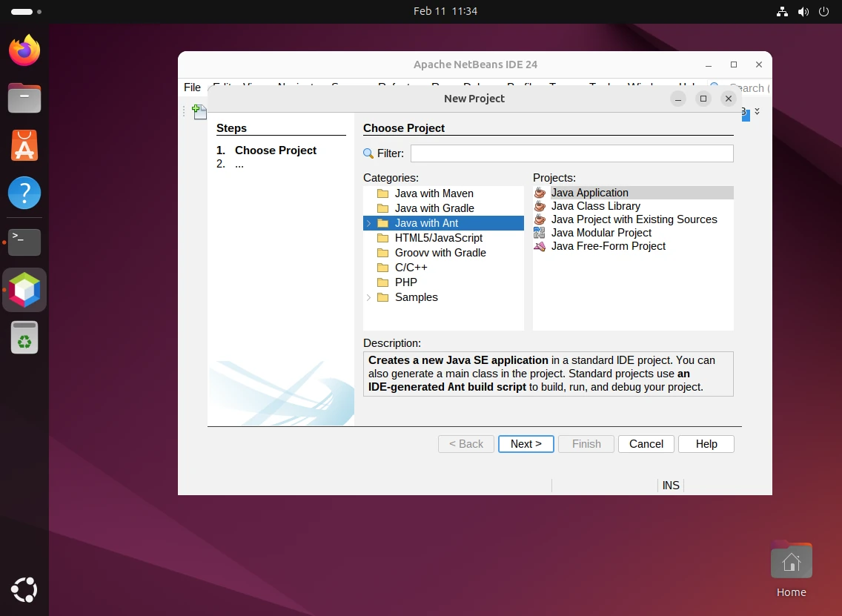
Task: Click inside the Filter text field
Action: coord(571,153)
